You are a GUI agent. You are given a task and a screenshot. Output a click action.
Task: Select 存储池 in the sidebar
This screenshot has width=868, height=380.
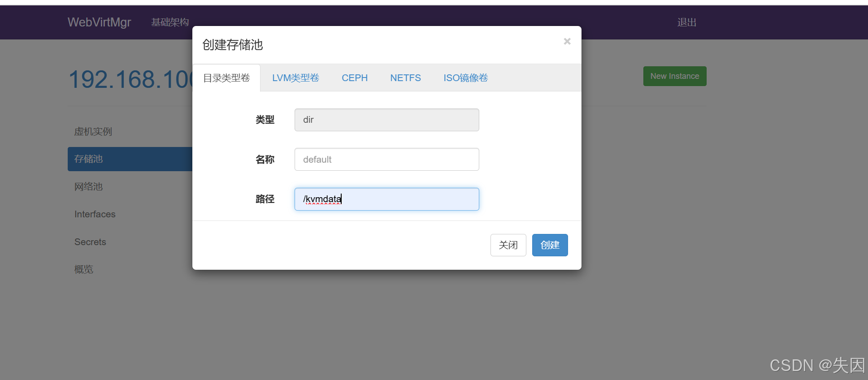coord(130,159)
